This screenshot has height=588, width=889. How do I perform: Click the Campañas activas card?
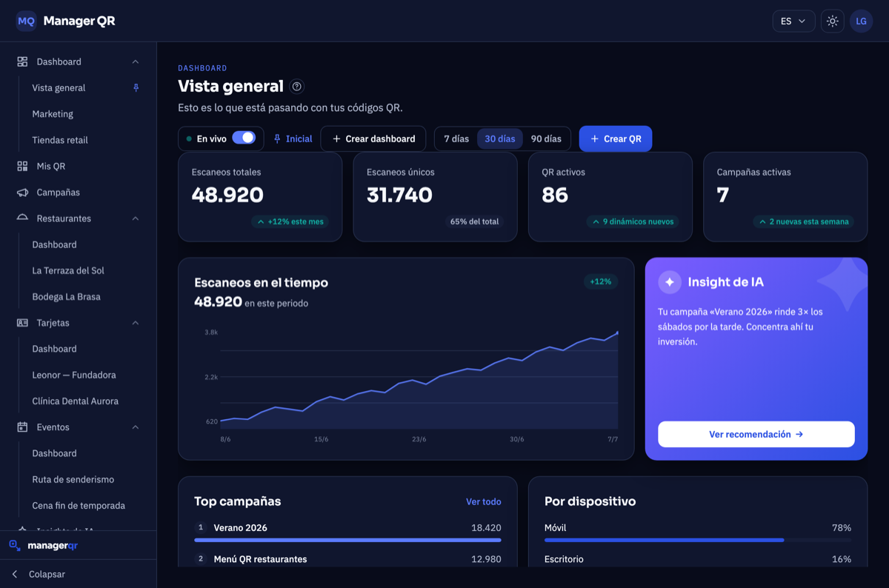coord(785,197)
